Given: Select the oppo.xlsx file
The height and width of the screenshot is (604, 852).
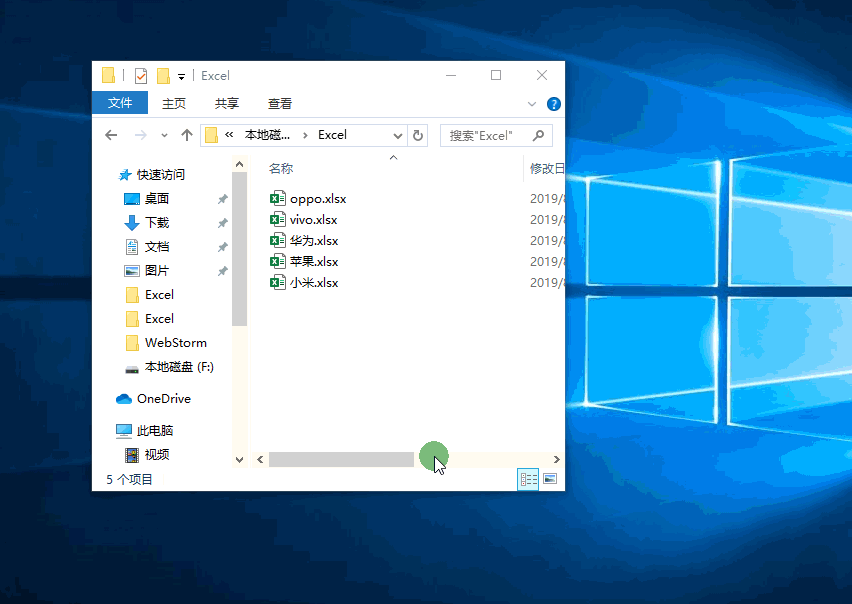Looking at the screenshot, I should (317, 199).
